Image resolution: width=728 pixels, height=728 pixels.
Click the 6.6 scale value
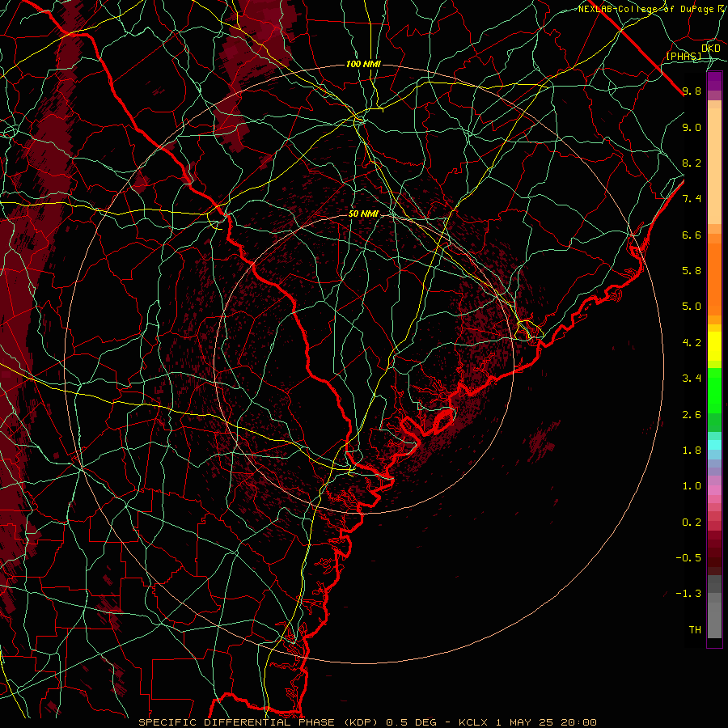[x=692, y=235]
